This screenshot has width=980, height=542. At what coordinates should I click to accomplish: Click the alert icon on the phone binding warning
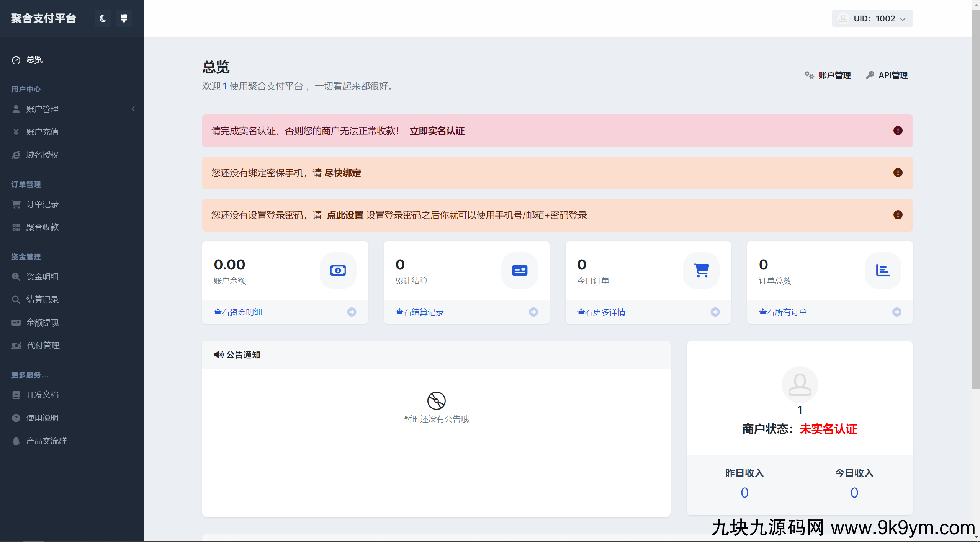[x=898, y=173]
